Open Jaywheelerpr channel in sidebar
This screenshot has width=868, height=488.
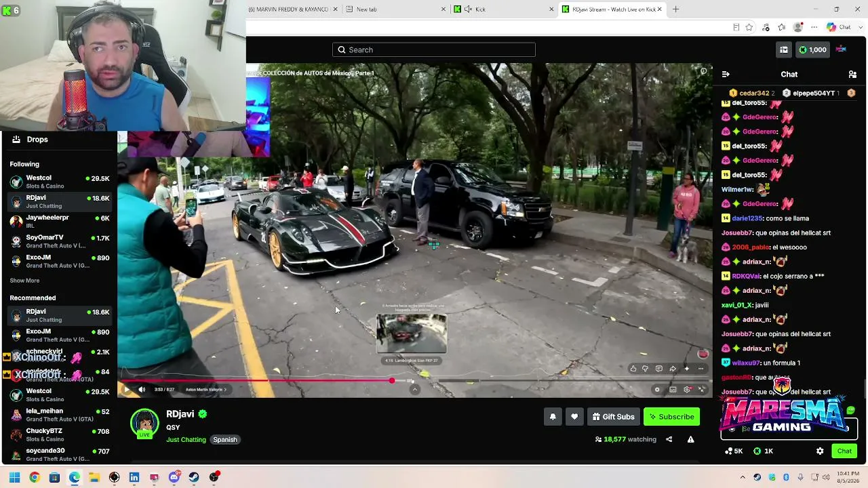pos(59,222)
